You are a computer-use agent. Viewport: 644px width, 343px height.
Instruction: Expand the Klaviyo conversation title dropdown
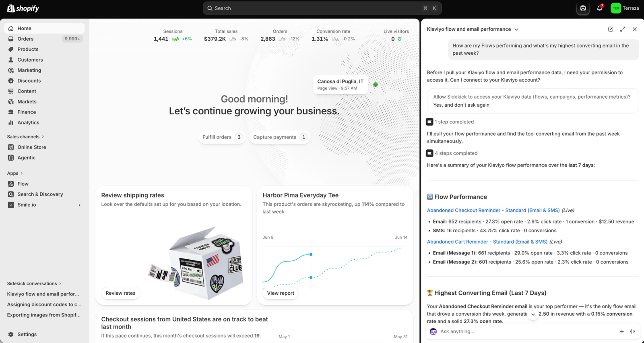pos(516,29)
